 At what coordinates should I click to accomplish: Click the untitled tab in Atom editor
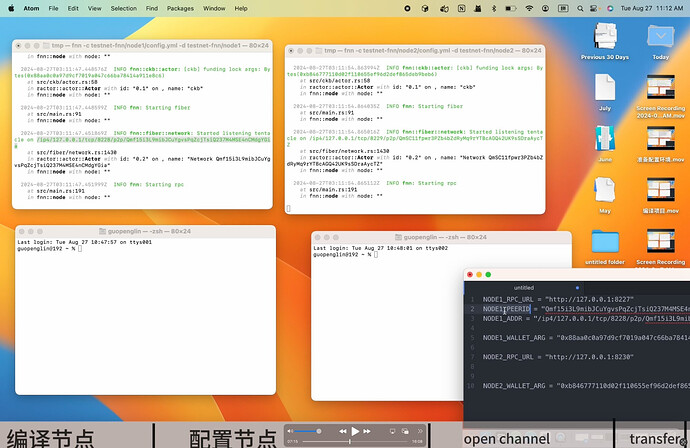click(x=524, y=288)
